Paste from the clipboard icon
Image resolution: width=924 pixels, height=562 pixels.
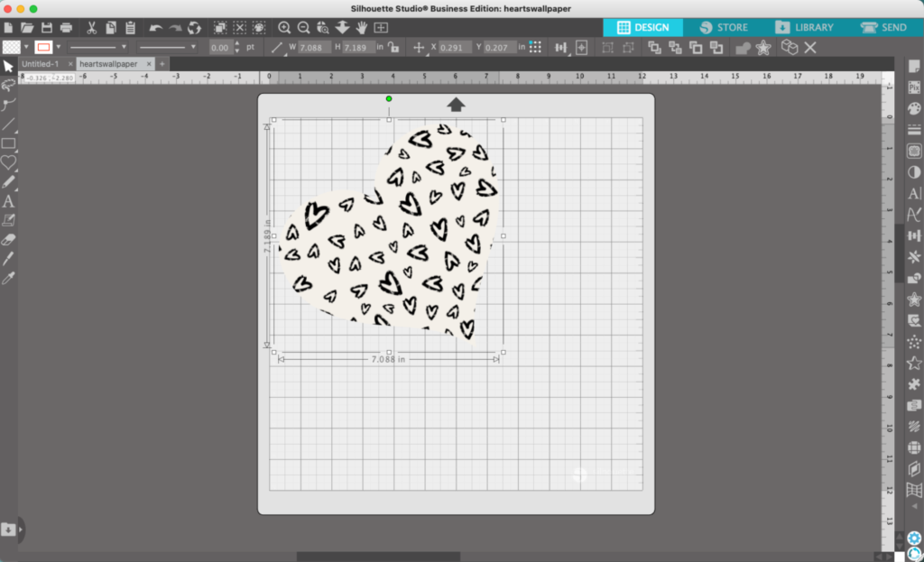(x=130, y=28)
